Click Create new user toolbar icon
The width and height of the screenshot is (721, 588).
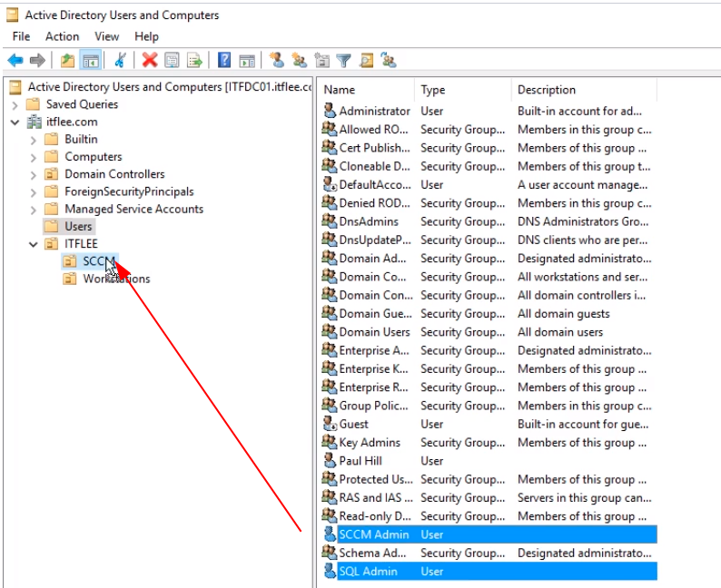click(278, 61)
